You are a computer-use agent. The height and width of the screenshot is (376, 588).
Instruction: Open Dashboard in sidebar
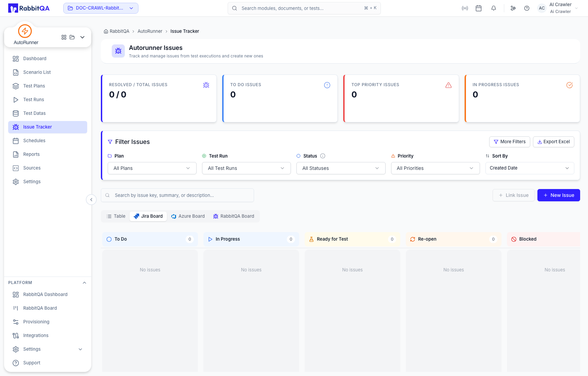pos(48,59)
